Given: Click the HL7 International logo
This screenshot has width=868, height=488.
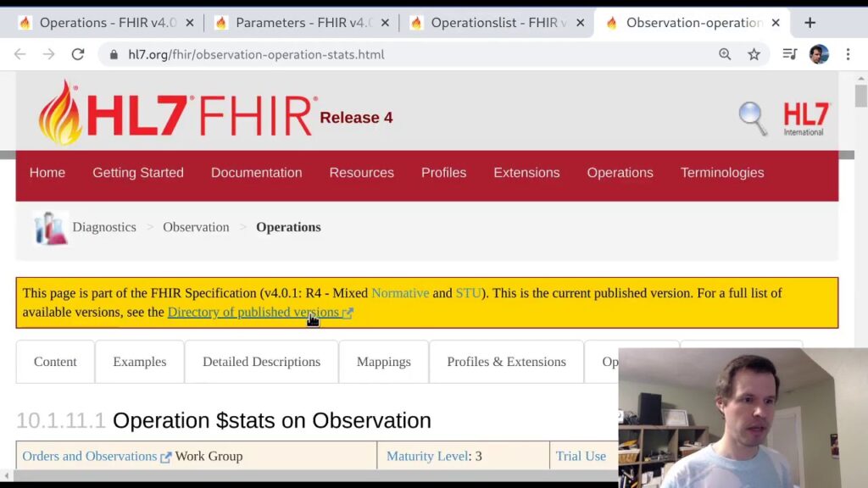Looking at the screenshot, I should point(806,119).
